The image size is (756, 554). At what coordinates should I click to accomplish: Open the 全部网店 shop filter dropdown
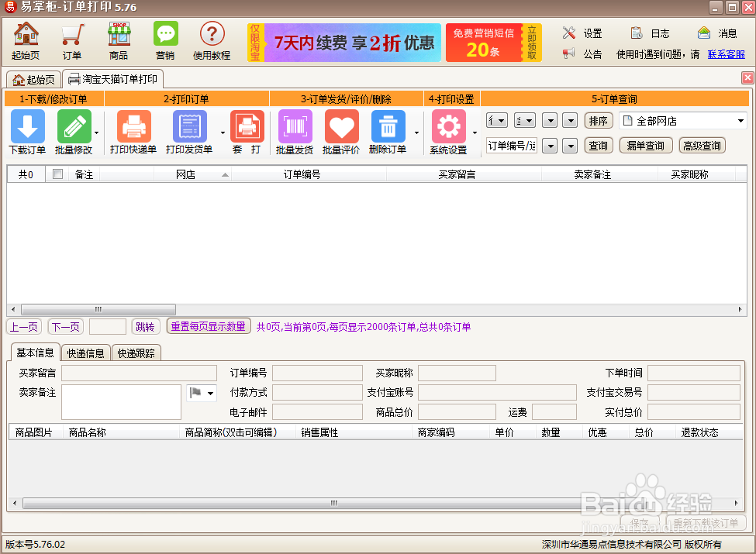pyautogui.click(x=682, y=120)
